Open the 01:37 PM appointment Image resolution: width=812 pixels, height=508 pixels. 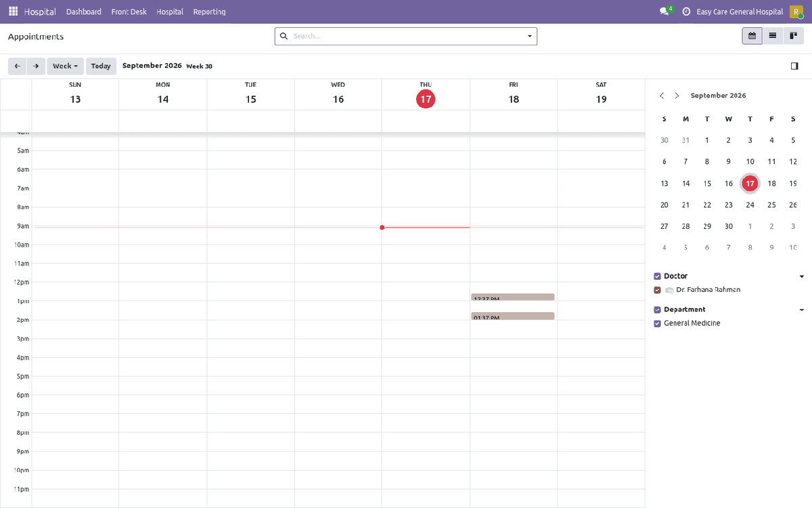pos(513,316)
